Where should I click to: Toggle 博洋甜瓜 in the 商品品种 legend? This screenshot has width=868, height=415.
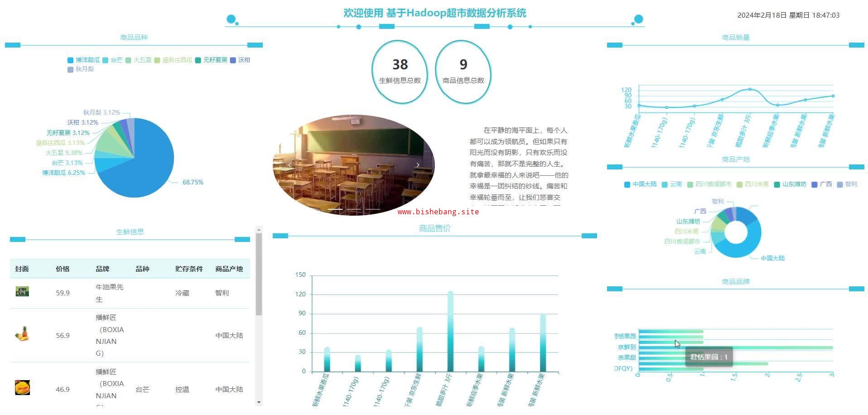(84, 60)
